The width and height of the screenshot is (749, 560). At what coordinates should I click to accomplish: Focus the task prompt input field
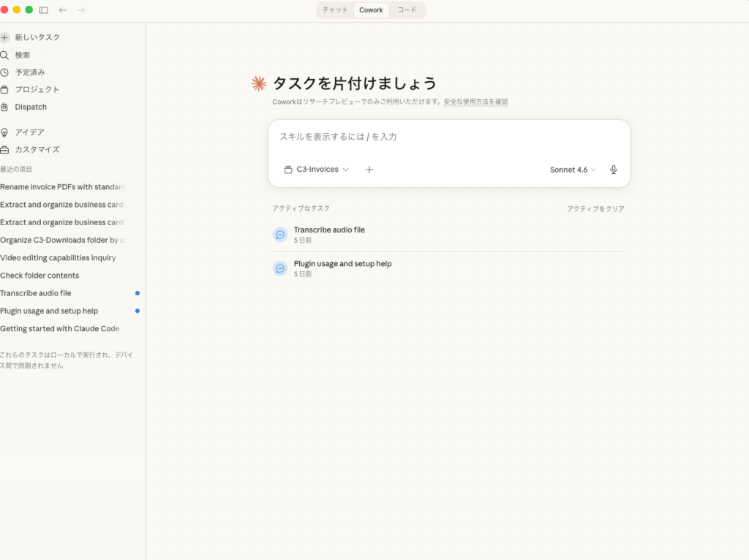448,137
